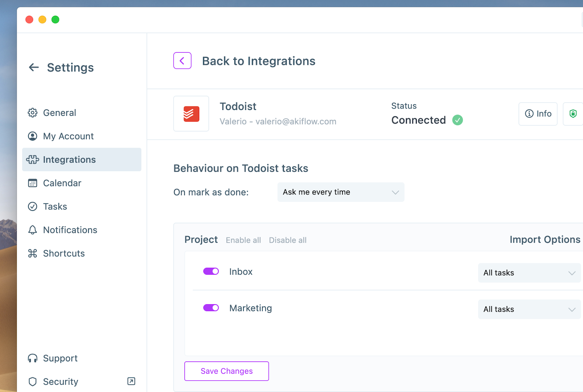Disable the Marketing project toggle
This screenshot has width=583, height=392.
(211, 308)
